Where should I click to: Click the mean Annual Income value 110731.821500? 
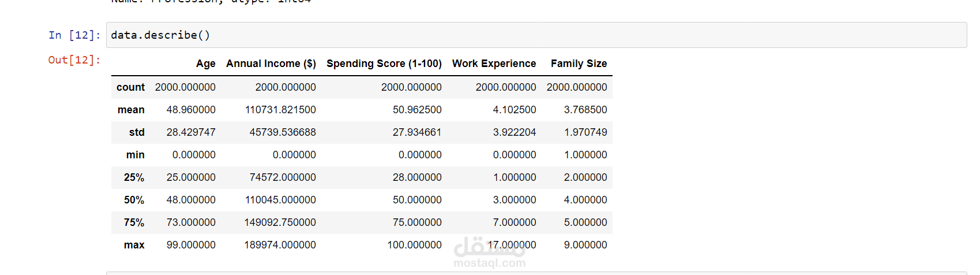tap(280, 110)
